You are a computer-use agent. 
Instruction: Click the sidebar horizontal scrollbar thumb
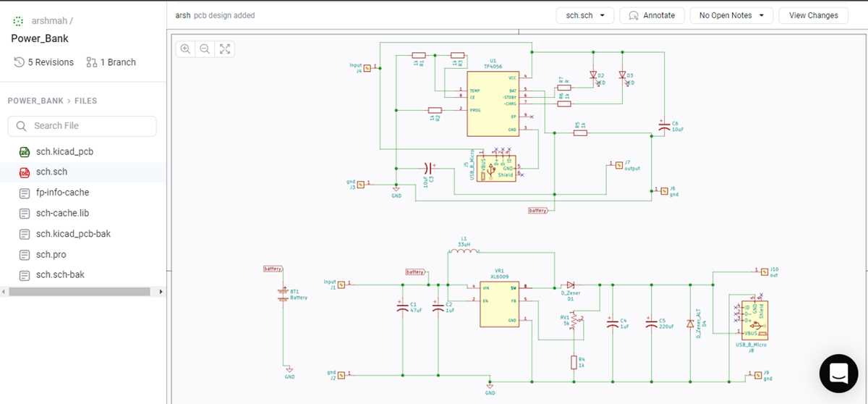(x=79, y=292)
